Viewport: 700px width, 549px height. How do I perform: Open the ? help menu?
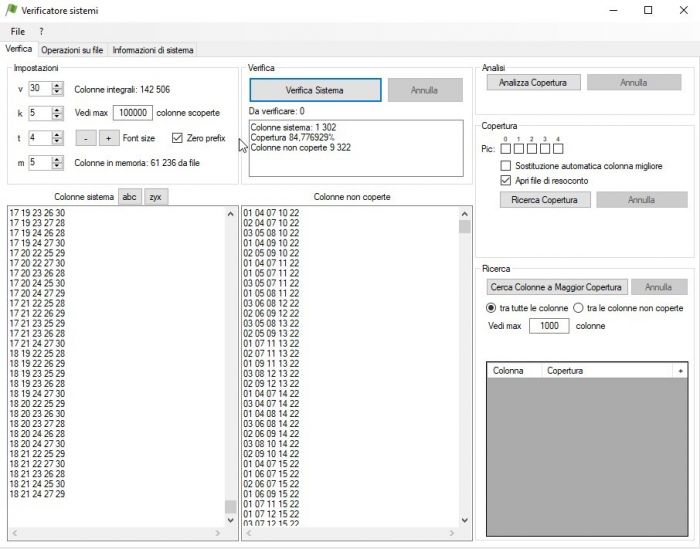(x=42, y=32)
